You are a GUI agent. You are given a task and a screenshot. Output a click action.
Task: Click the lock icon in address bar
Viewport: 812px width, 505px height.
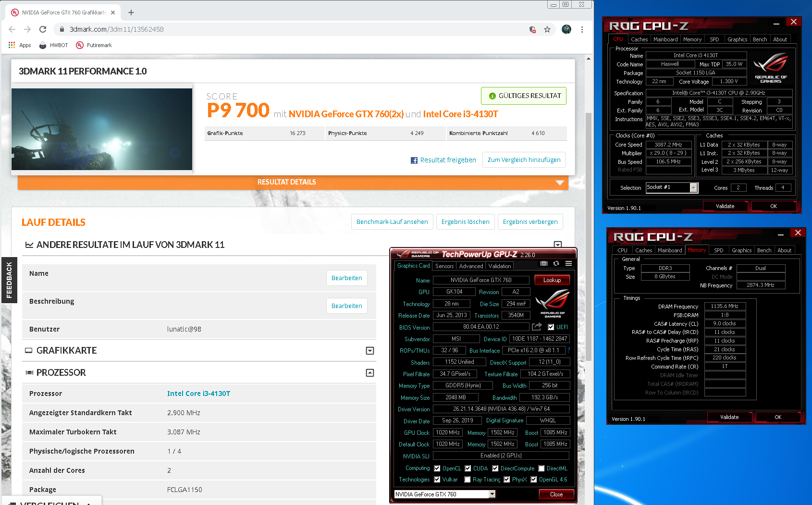(x=62, y=29)
